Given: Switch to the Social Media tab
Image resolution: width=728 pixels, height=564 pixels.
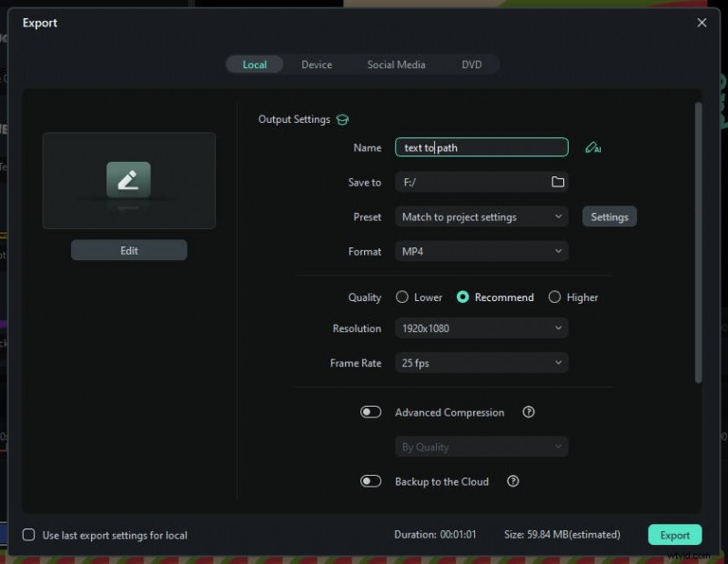Looking at the screenshot, I should 396,65.
